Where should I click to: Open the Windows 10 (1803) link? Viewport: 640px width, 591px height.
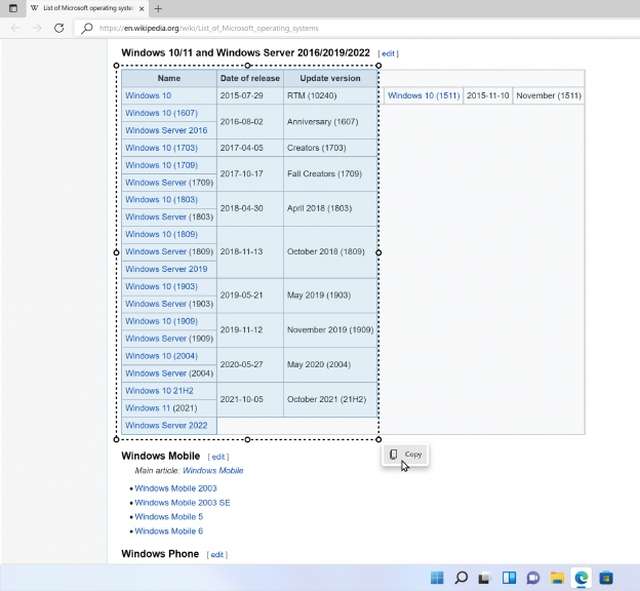point(162,200)
